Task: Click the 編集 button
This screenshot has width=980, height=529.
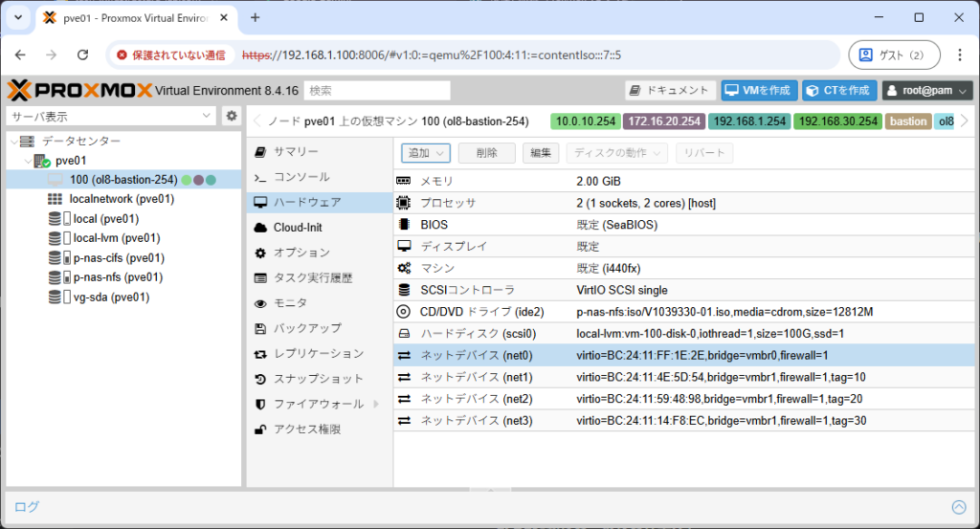Action: (541, 153)
